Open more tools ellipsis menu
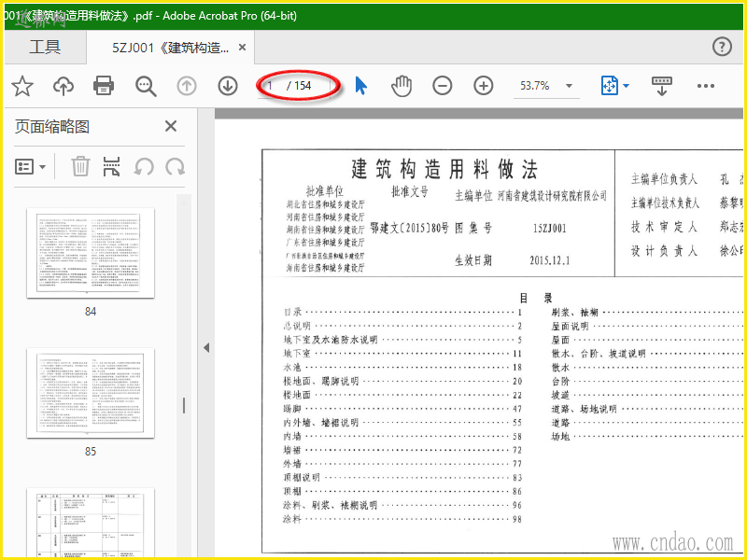The width and height of the screenshot is (747, 560). pyautogui.click(x=706, y=86)
